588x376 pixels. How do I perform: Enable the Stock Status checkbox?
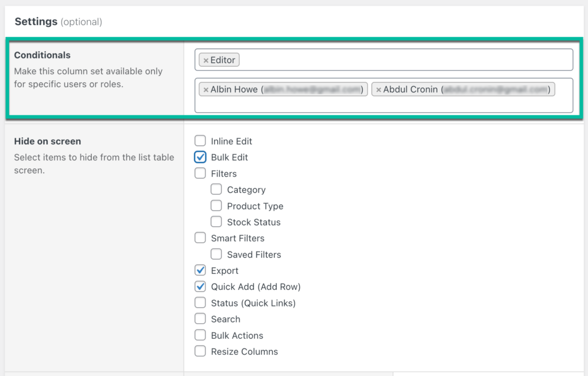click(216, 222)
